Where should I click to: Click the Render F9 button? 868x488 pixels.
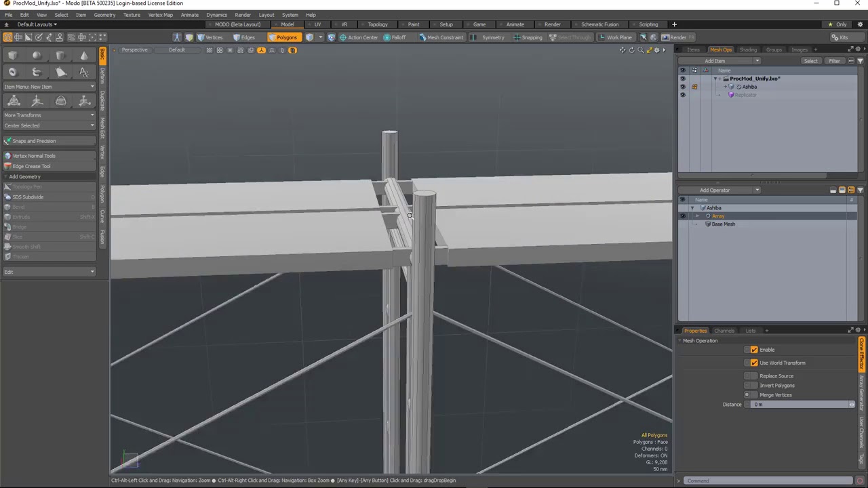[677, 37]
